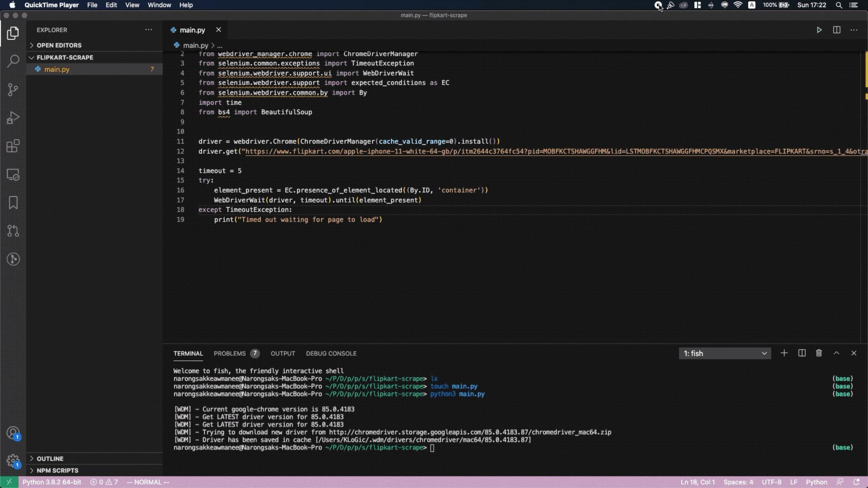
Task: Open the terminal selector dropdown '1: fish'
Action: [x=725, y=353]
